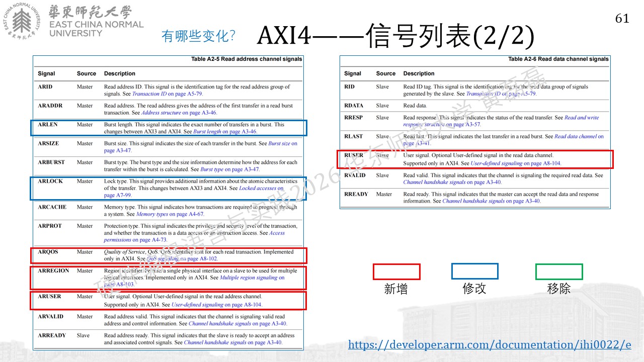644x362 pixels.
Task: Click the Master source cell in the RREADY row
Action: coord(384,194)
